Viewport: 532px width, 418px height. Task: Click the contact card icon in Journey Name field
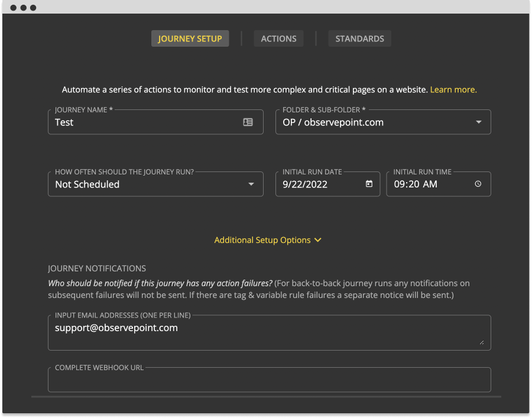(248, 122)
